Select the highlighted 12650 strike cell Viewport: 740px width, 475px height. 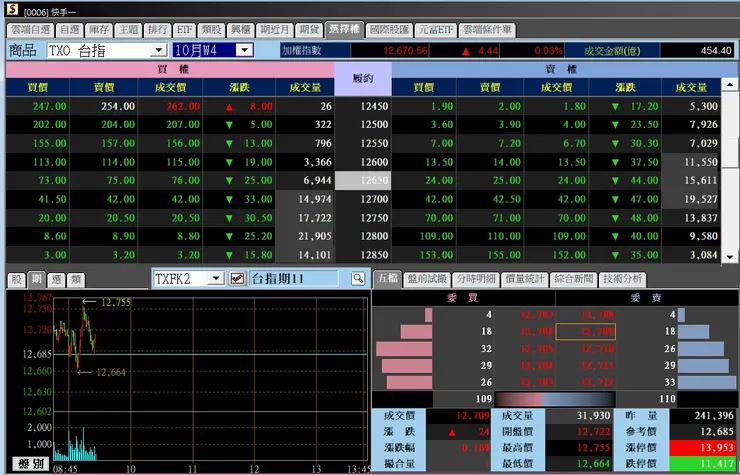tap(363, 180)
